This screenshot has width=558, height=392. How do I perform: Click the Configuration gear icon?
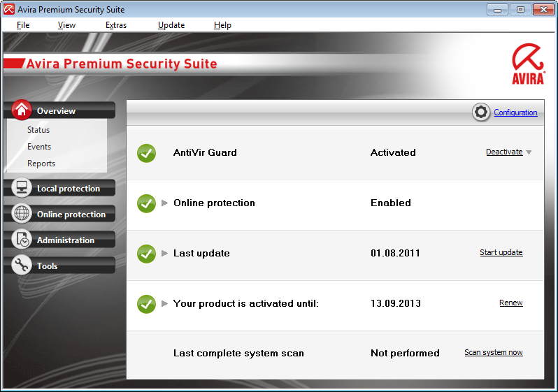[481, 112]
